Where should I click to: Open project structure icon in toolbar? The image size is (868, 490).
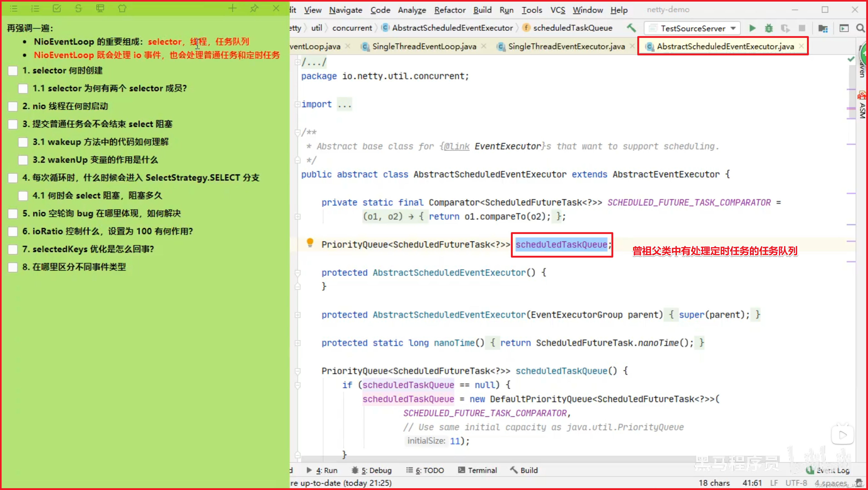[823, 28]
